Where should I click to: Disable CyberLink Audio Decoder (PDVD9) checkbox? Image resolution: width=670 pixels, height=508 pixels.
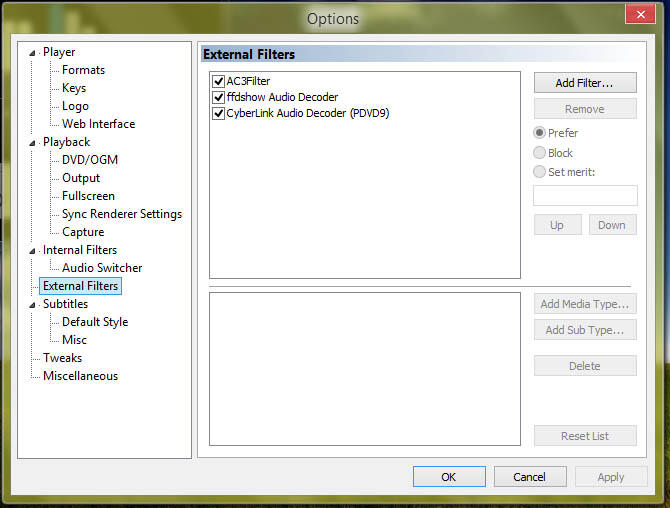coord(218,113)
